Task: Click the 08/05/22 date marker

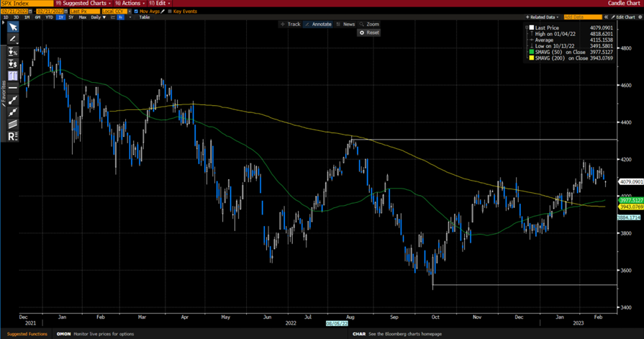Action: (337, 324)
